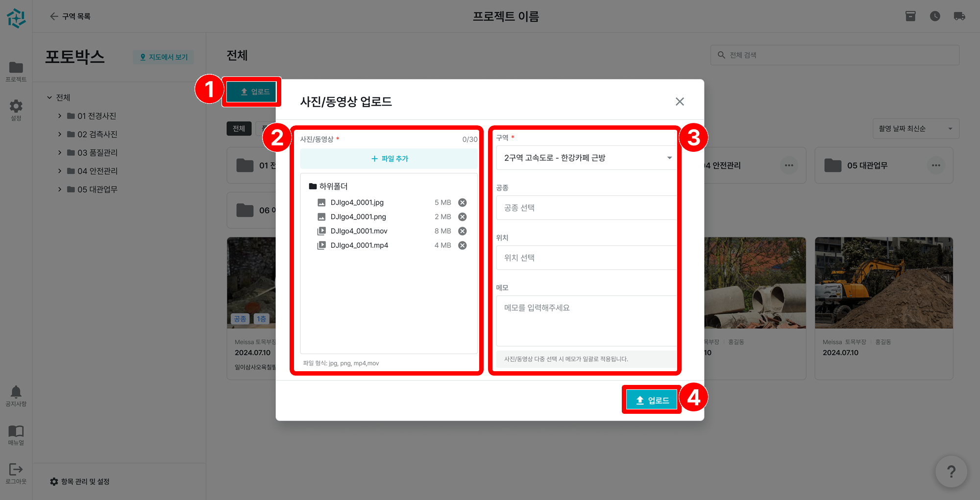Select the 전체 filter tab
The width and height of the screenshot is (980, 500).
[239, 129]
